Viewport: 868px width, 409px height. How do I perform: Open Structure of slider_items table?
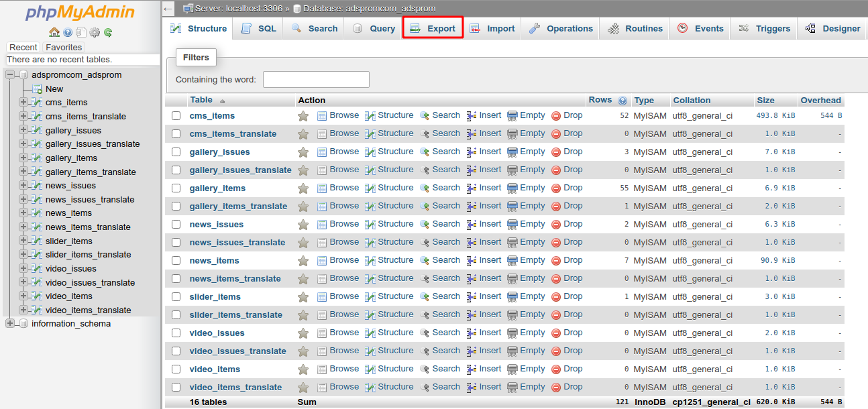click(389, 296)
